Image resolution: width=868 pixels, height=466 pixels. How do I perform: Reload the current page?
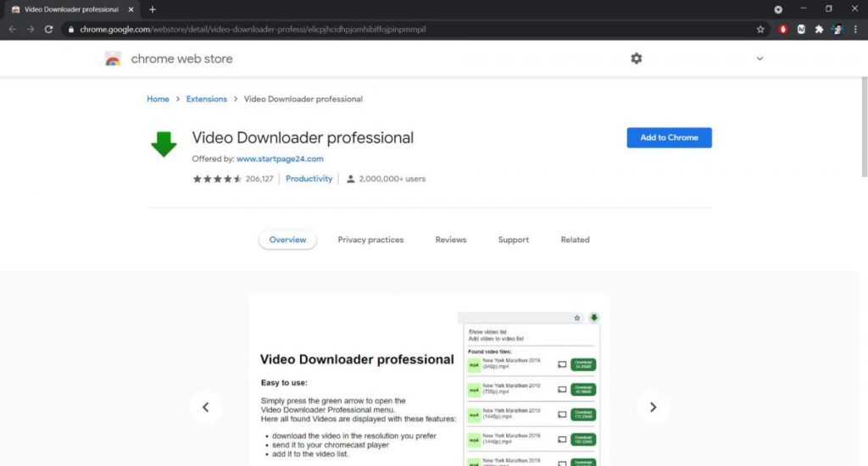48,30
